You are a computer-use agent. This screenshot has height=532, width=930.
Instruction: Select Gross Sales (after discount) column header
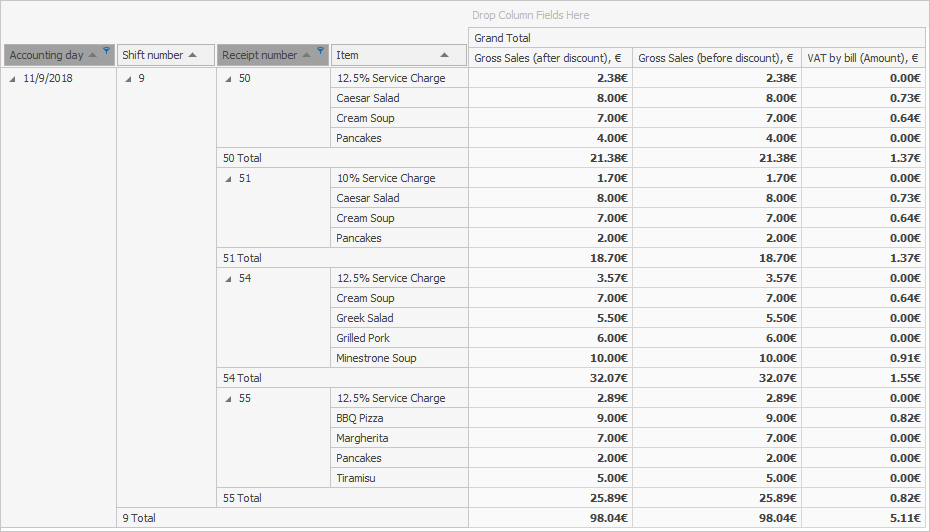549,58
